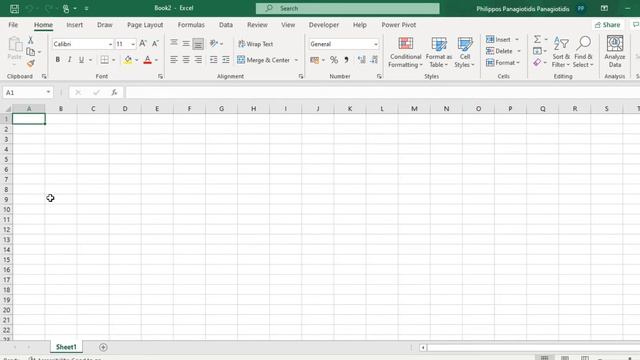Click the Paste clipboard icon
The height and width of the screenshot is (360, 640).
point(15,44)
